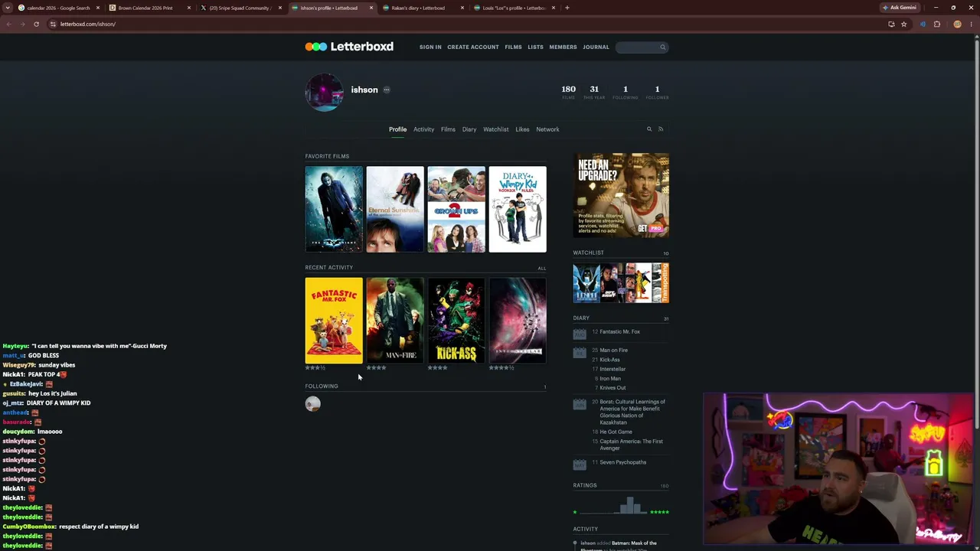Open JOURNAL in the site navigation
Screen dimensions: 980x551
596,47
